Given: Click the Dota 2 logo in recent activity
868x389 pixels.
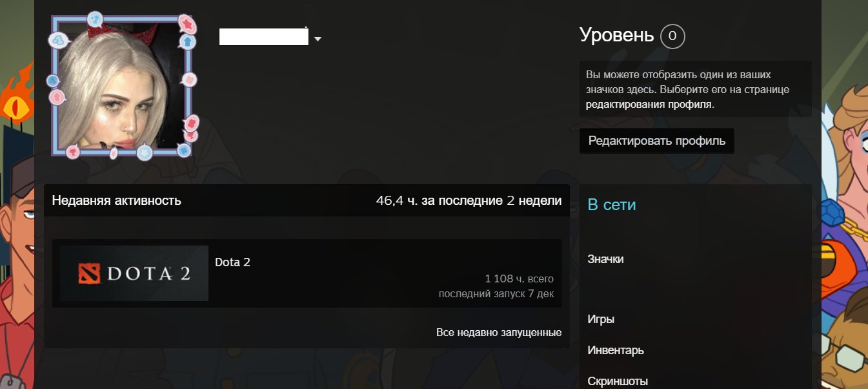Looking at the screenshot, I should point(132,273).
